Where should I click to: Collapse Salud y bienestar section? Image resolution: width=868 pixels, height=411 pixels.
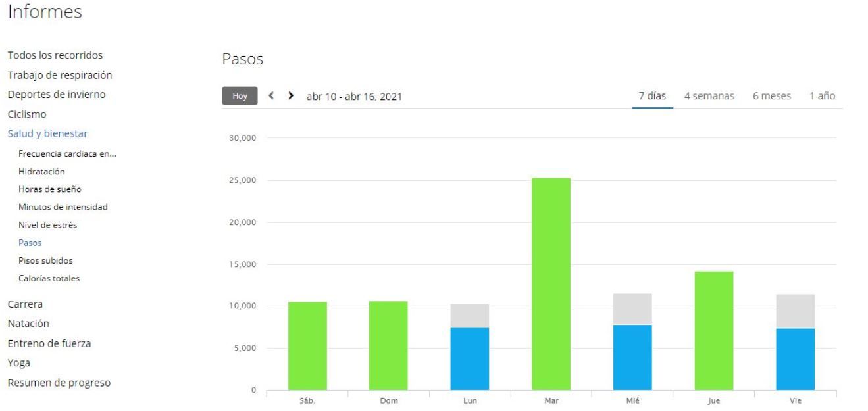[47, 133]
